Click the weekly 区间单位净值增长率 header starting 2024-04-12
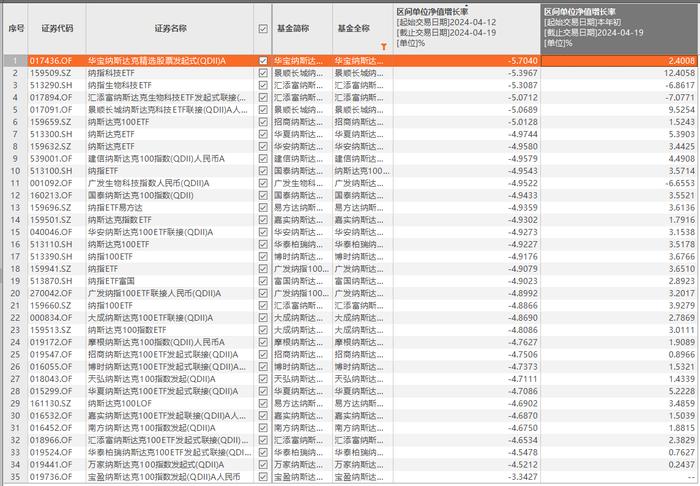 pyautogui.click(x=467, y=29)
